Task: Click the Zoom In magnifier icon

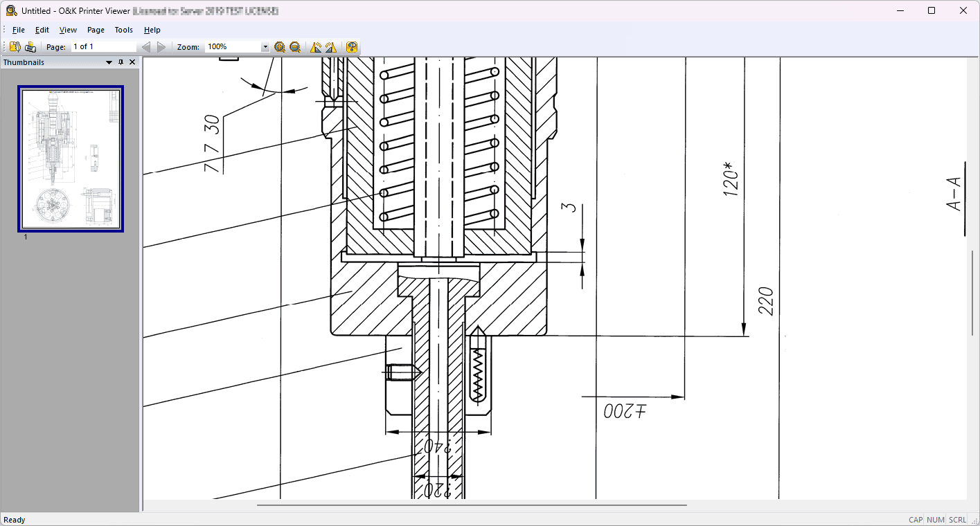Action: click(x=280, y=47)
